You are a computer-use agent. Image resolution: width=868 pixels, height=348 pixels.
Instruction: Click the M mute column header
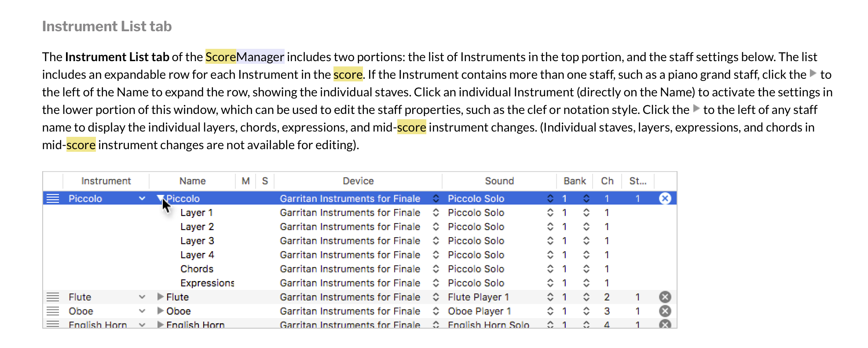(x=245, y=181)
